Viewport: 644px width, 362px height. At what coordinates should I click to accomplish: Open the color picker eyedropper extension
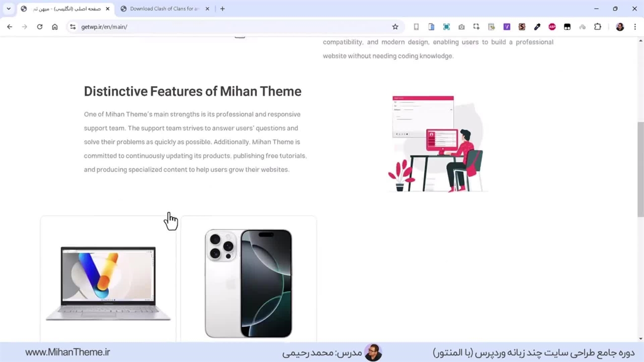click(537, 27)
